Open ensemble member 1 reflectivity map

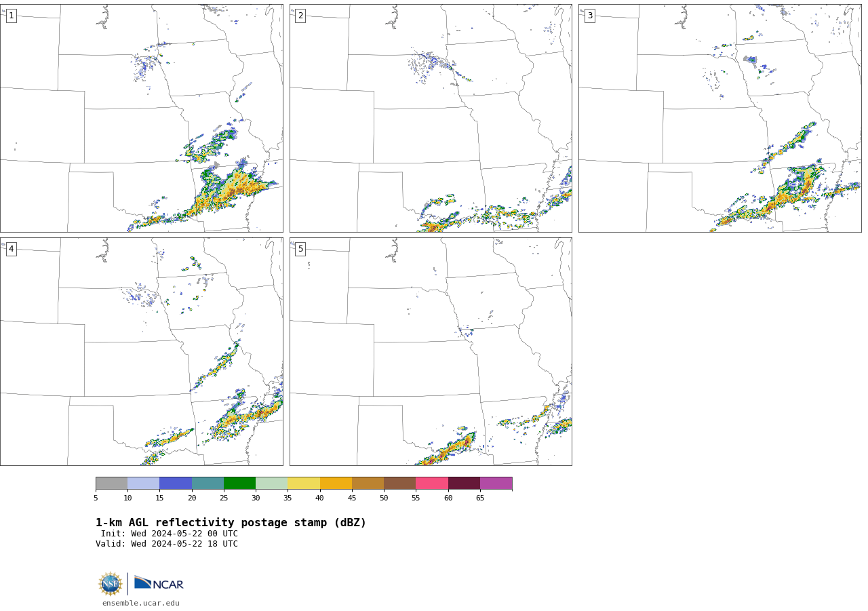click(x=141, y=118)
